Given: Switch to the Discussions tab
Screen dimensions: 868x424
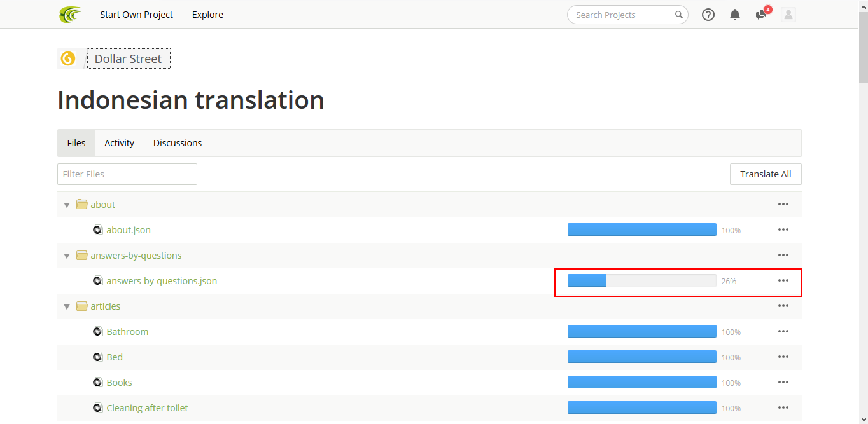Looking at the screenshot, I should point(178,143).
